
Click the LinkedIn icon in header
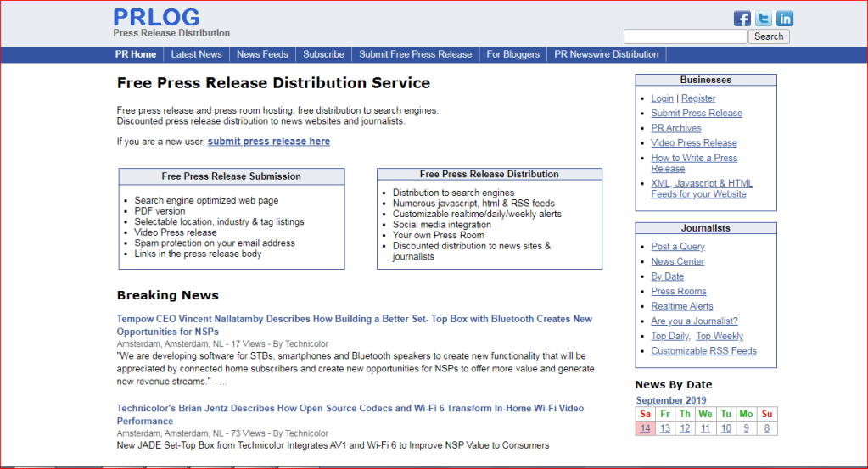[x=785, y=19]
